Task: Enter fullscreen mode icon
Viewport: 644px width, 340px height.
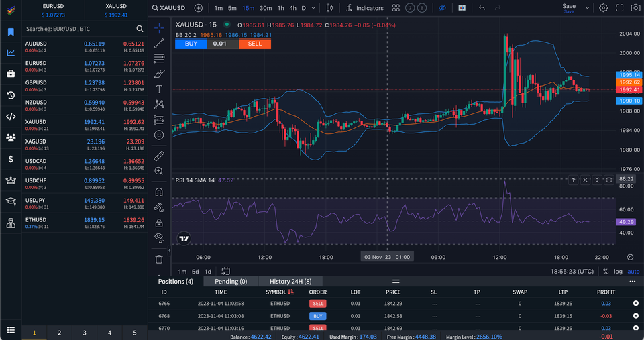Action: pyautogui.click(x=620, y=8)
